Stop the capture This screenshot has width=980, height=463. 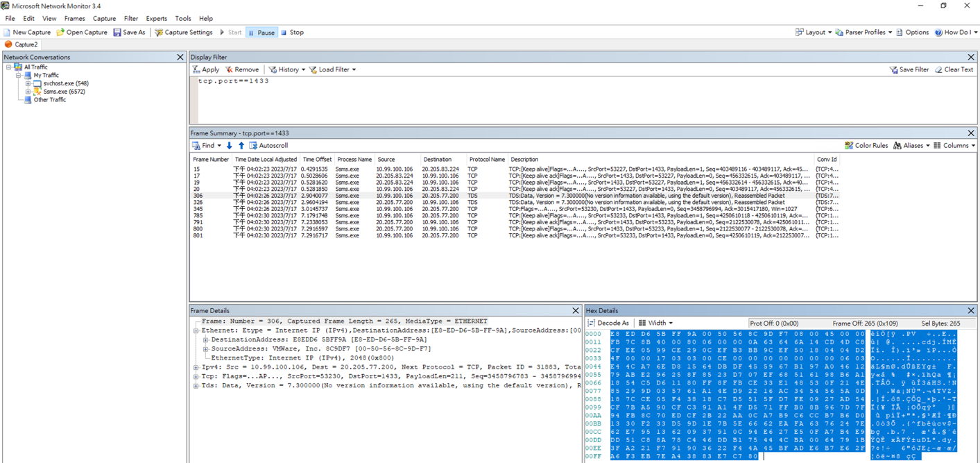pyautogui.click(x=292, y=33)
